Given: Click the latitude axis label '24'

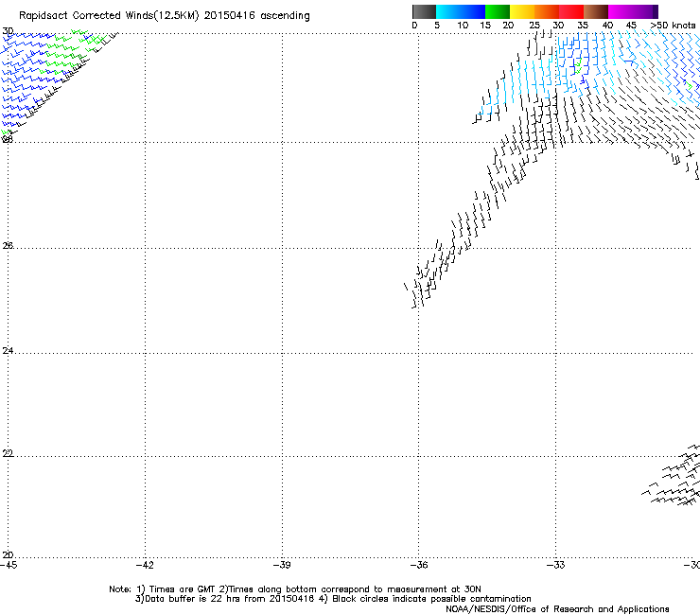Looking at the screenshot, I should [x=8, y=351].
